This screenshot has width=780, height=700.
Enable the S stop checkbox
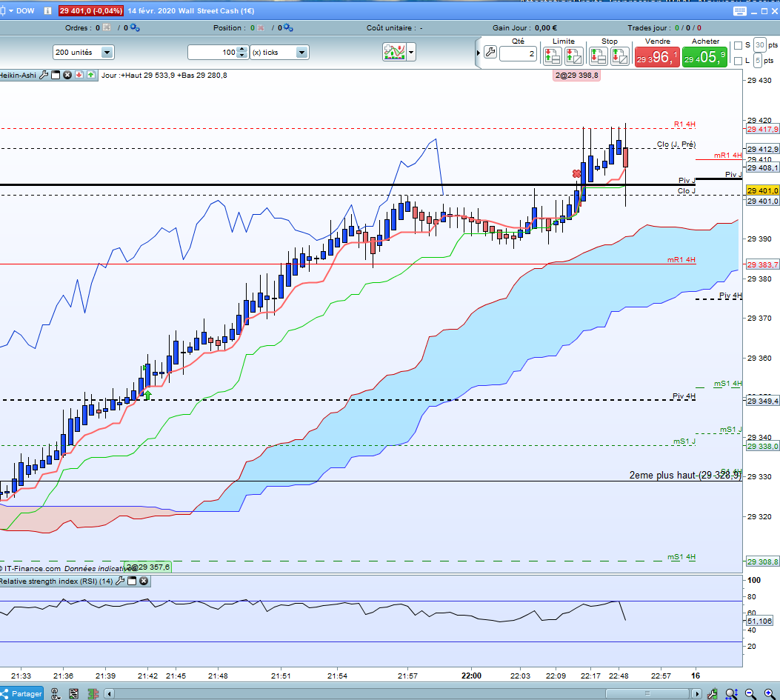(739, 45)
